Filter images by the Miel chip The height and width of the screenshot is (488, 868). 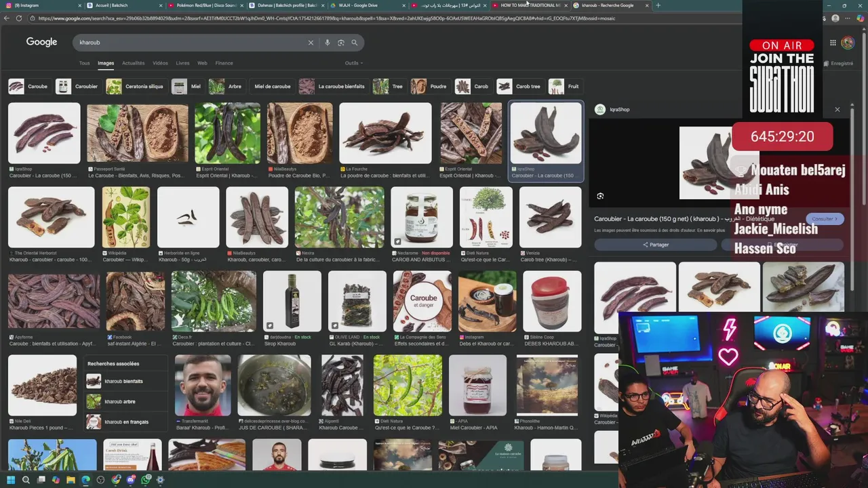click(x=186, y=87)
